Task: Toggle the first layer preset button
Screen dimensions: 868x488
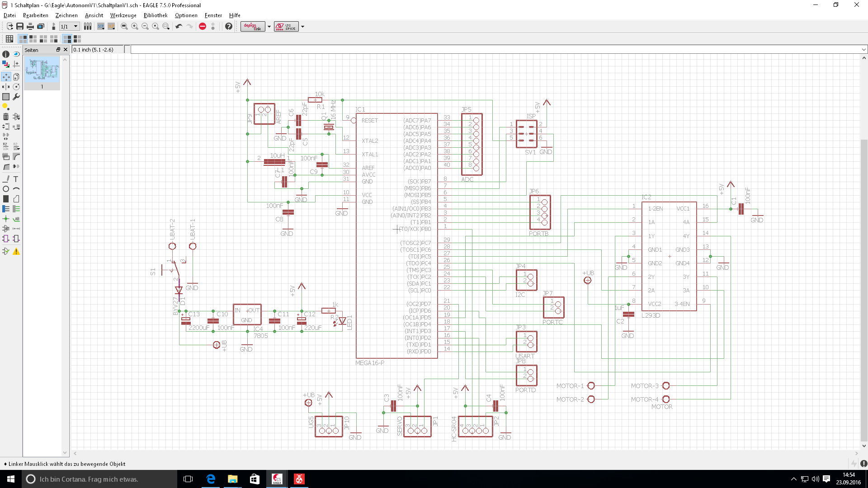Action: tap(23, 39)
